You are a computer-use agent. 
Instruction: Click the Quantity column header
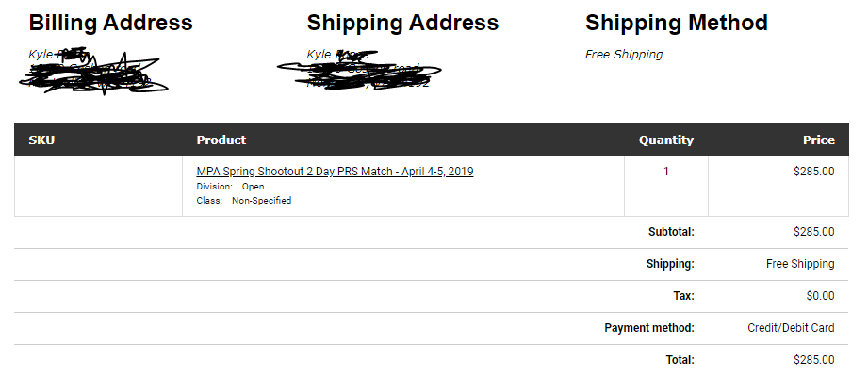[666, 140]
